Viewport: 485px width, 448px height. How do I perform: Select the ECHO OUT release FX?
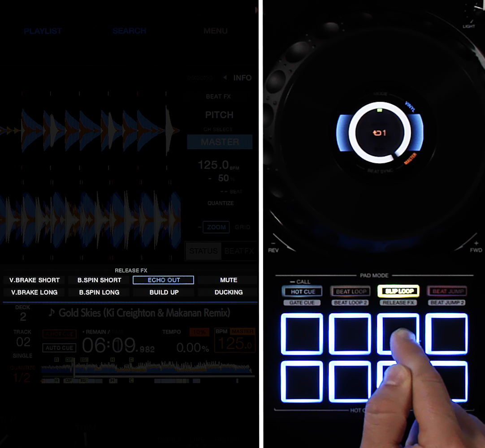pos(164,280)
